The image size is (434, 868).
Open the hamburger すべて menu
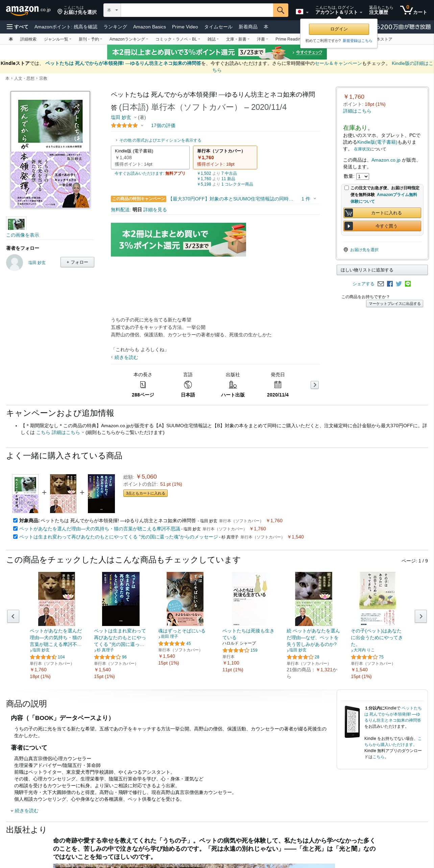click(x=17, y=27)
